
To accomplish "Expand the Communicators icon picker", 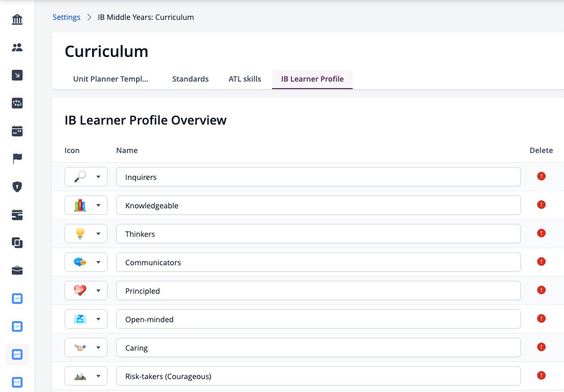I will 86,262.
